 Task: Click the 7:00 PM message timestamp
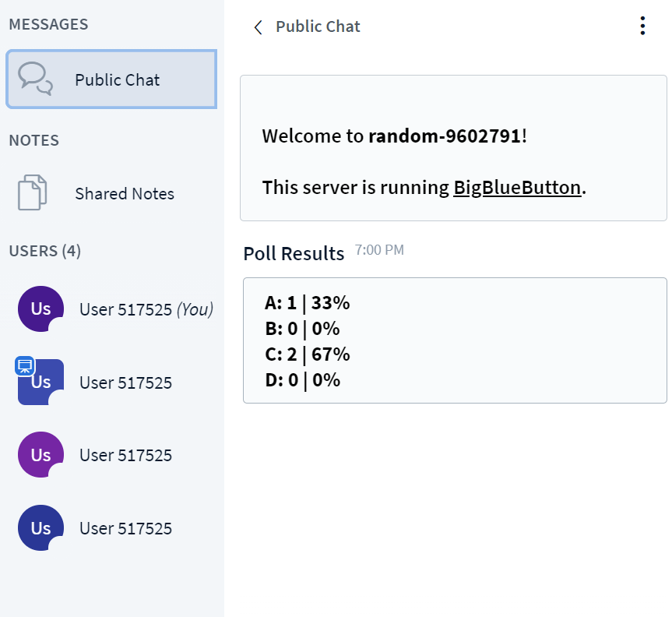coord(379,250)
